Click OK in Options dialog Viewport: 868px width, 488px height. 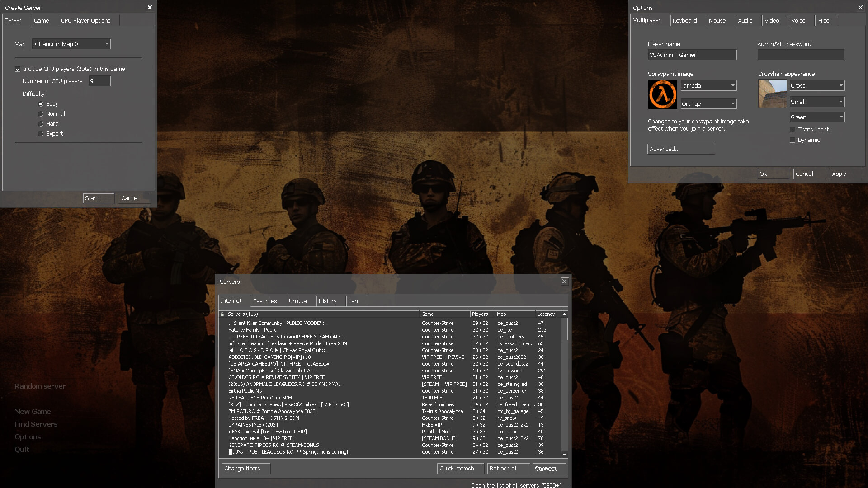click(773, 174)
